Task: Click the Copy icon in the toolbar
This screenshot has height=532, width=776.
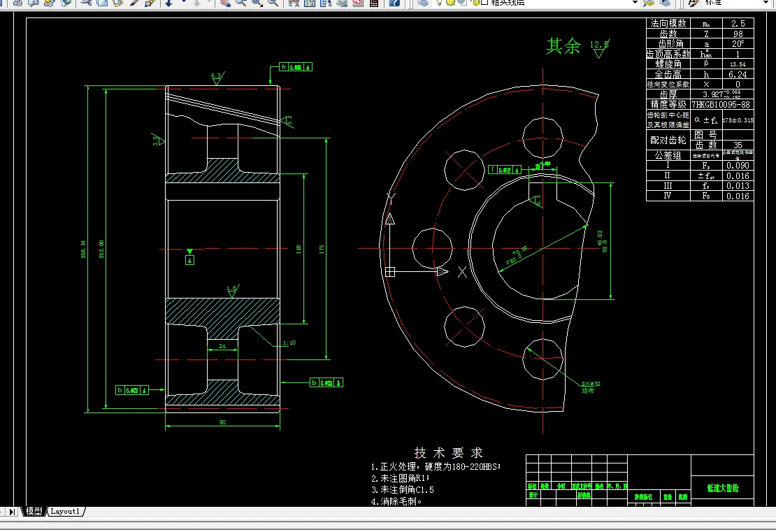Action: point(102,3)
